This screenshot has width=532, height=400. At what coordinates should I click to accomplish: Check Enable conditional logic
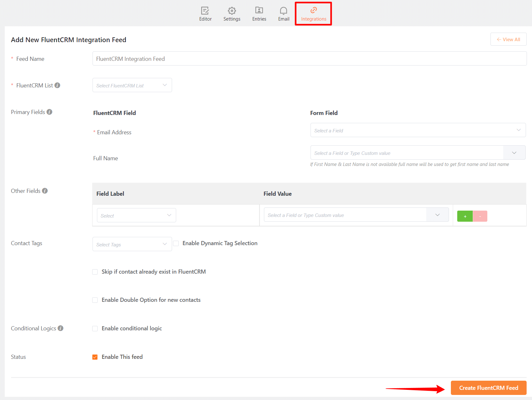click(95, 328)
